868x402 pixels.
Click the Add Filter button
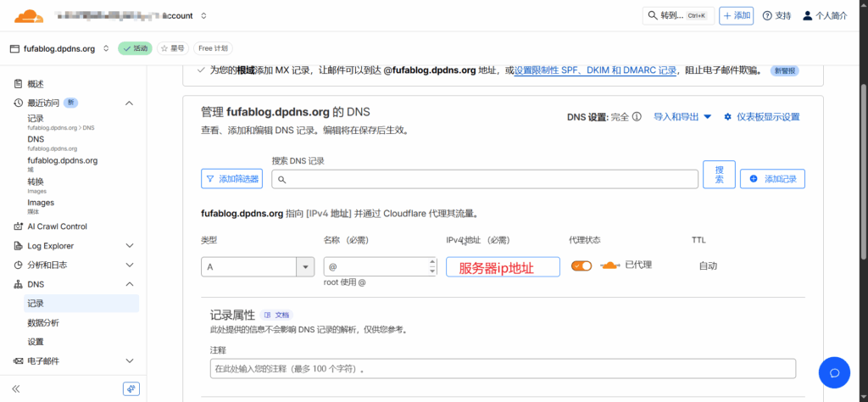(x=232, y=179)
